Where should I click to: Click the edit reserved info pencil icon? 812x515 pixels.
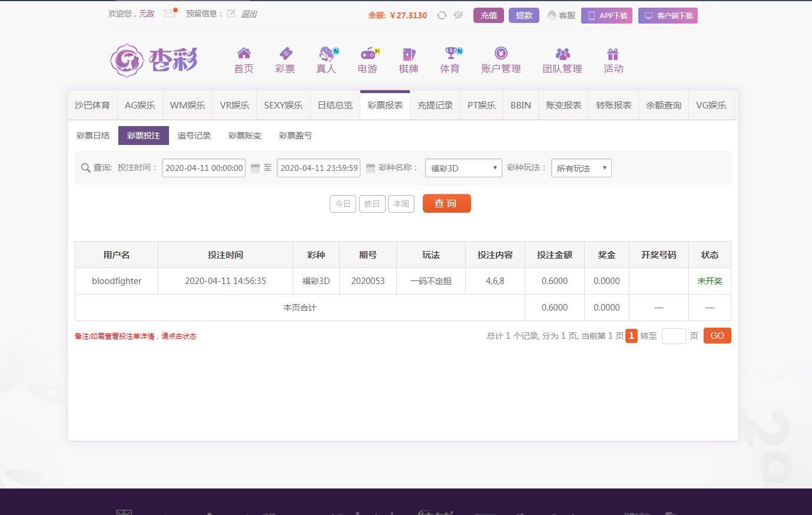coord(231,14)
